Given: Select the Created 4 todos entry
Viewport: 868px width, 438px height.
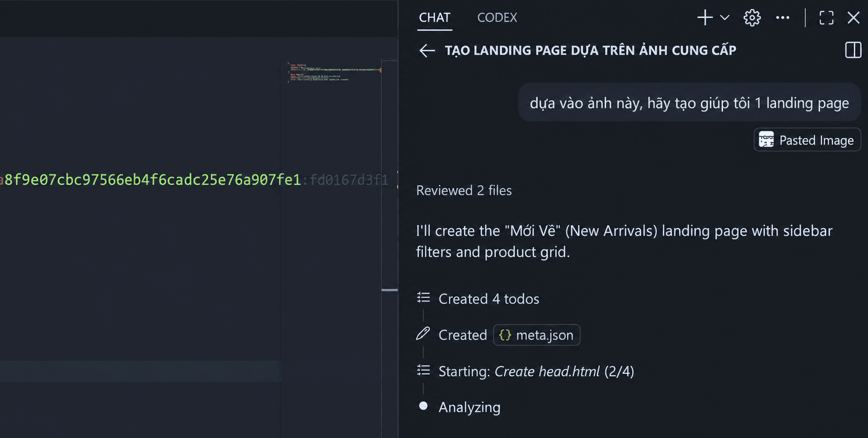Looking at the screenshot, I should tap(489, 299).
